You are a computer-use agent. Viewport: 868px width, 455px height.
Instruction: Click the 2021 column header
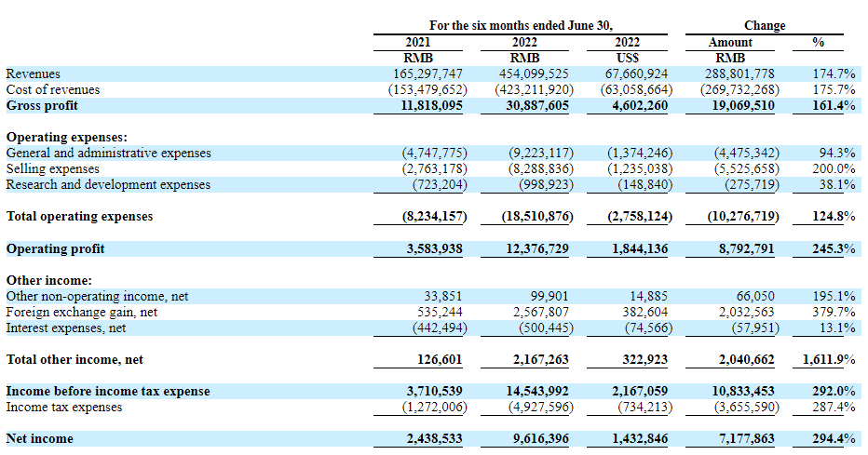[x=418, y=42]
